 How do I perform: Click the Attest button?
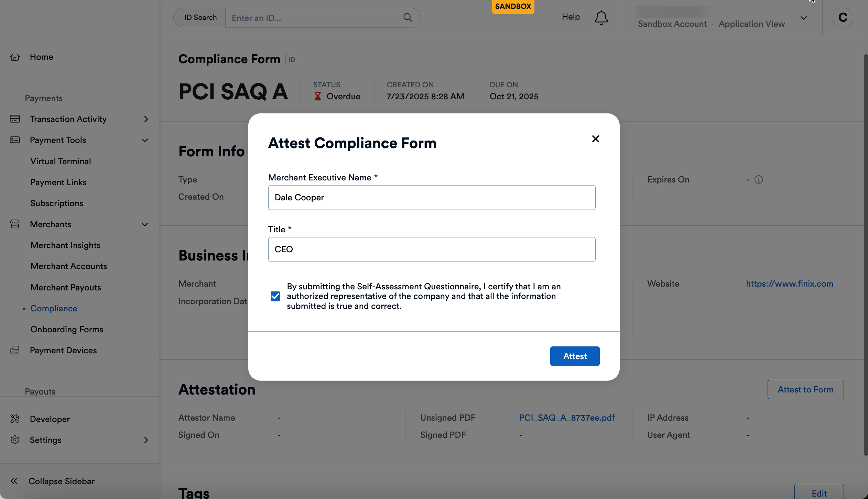pyautogui.click(x=574, y=356)
